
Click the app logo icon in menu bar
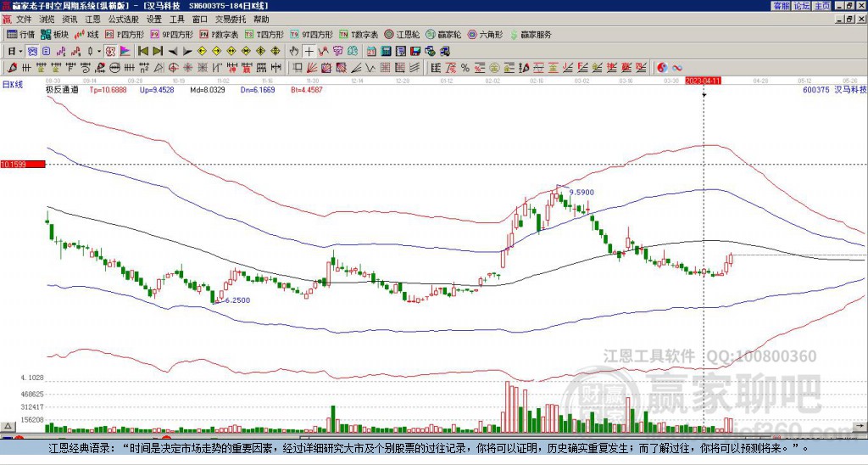click(7, 20)
